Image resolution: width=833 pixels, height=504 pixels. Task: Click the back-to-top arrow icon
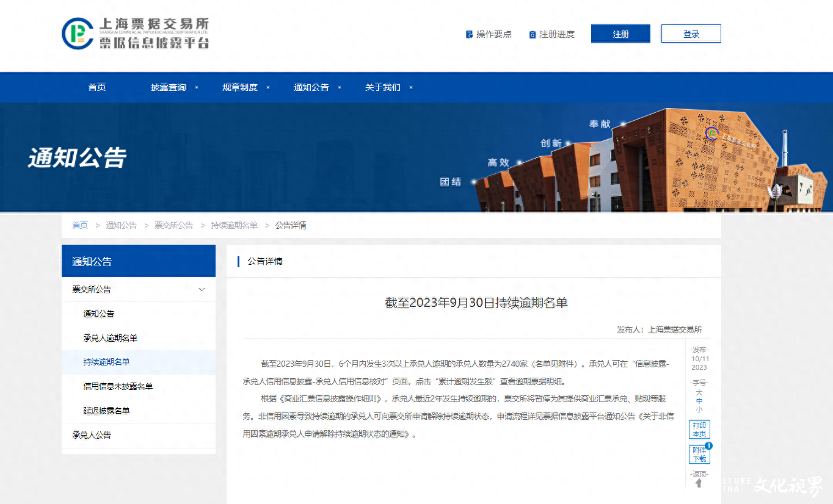[x=699, y=483]
